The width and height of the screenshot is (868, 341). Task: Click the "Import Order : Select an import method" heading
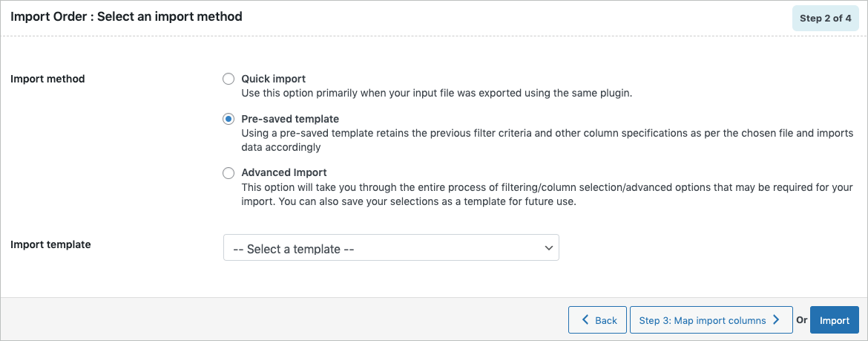126,16
